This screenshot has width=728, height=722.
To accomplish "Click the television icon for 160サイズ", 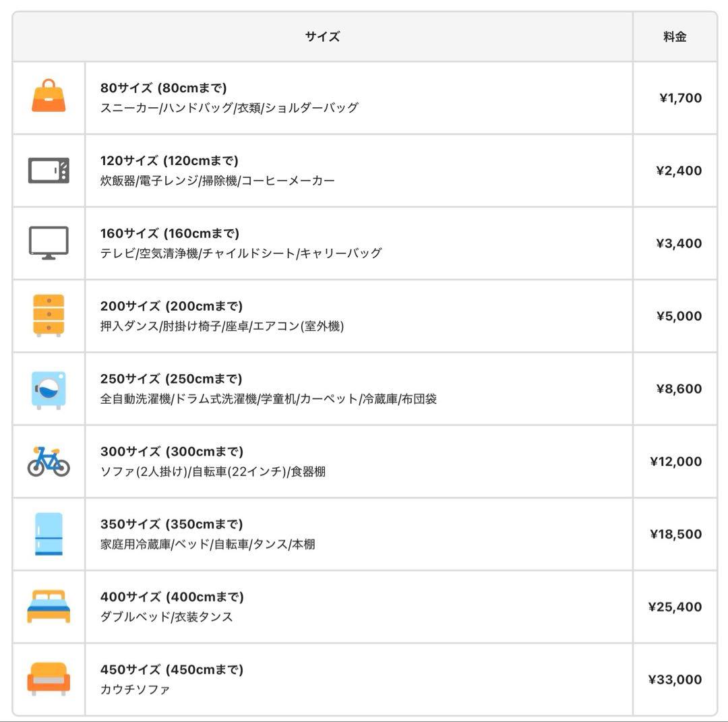I will coord(47,242).
